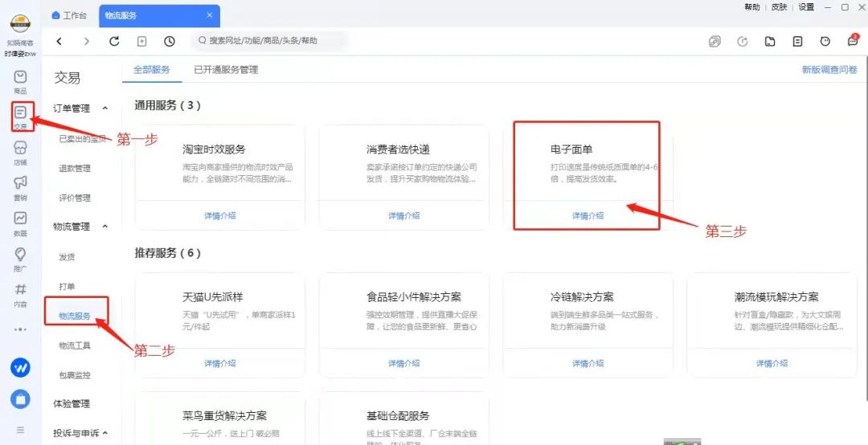The height and width of the screenshot is (445, 868).
Task: Collapse the 投诉与申诉 section
Action: click(105, 434)
